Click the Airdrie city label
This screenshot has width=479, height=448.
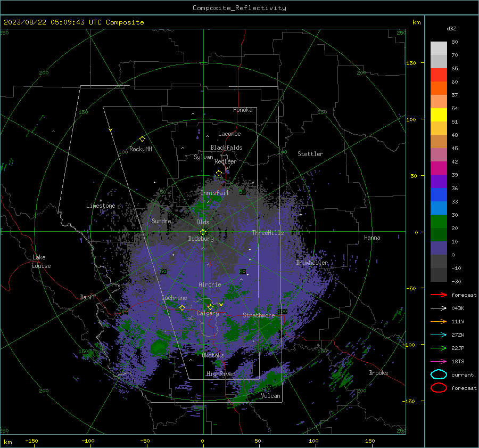click(x=210, y=284)
